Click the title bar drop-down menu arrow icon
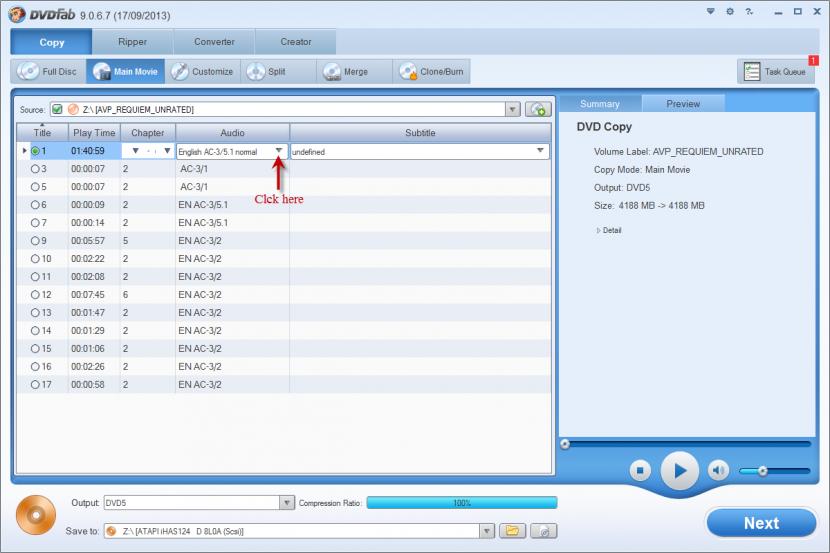The height and width of the screenshot is (553, 830). 711,11
